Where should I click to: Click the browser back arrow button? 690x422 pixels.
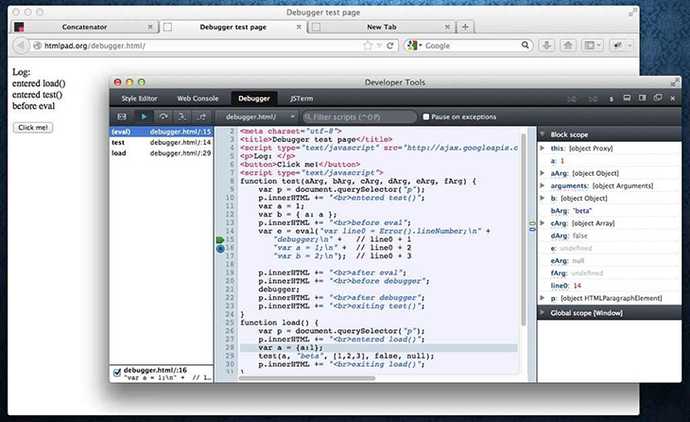pyautogui.click(x=20, y=46)
